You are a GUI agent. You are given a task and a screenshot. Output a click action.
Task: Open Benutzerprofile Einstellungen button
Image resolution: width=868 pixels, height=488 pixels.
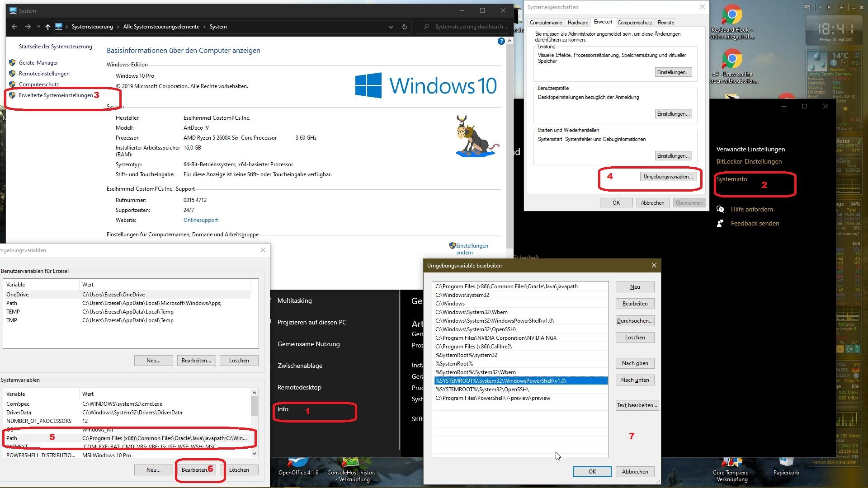tap(673, 114)
